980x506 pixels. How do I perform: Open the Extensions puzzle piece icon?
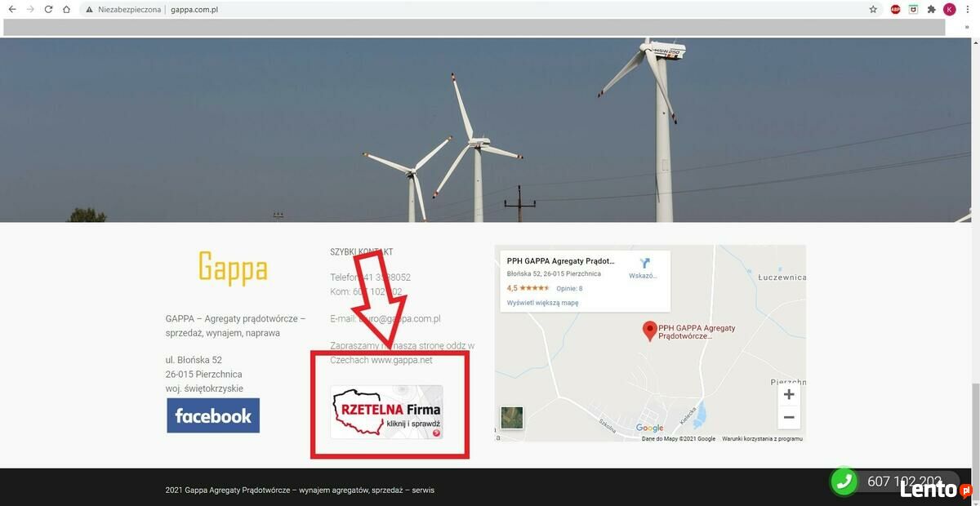click(x=931, y=10)
